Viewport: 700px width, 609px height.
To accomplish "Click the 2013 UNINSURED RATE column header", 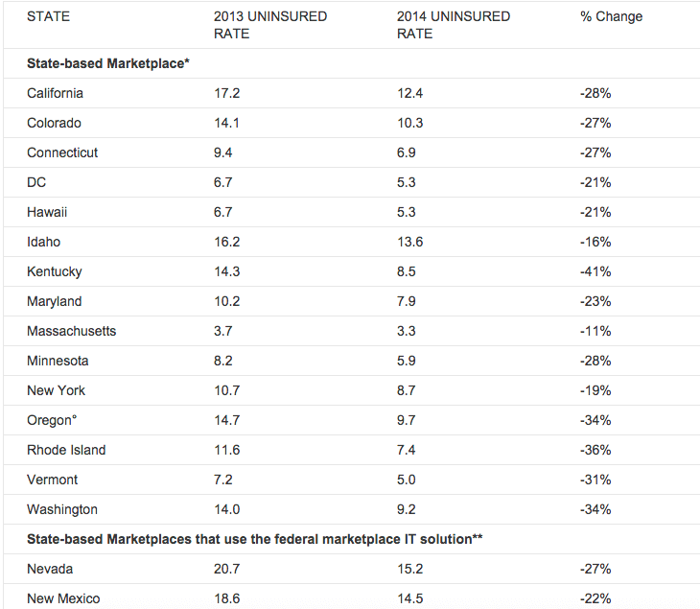I will point(269,25).
